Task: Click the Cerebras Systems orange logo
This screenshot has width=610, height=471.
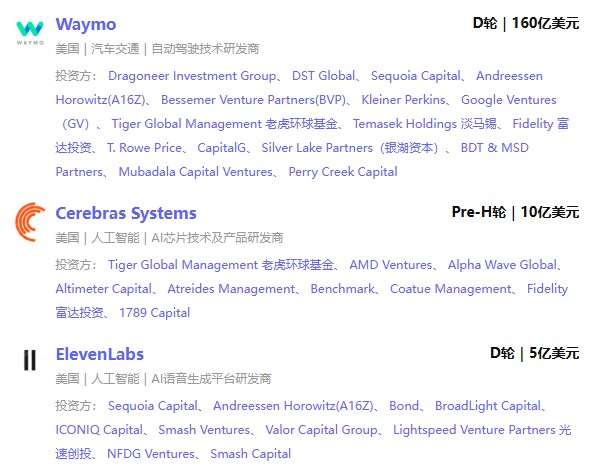Action: (x=30, y=221)
